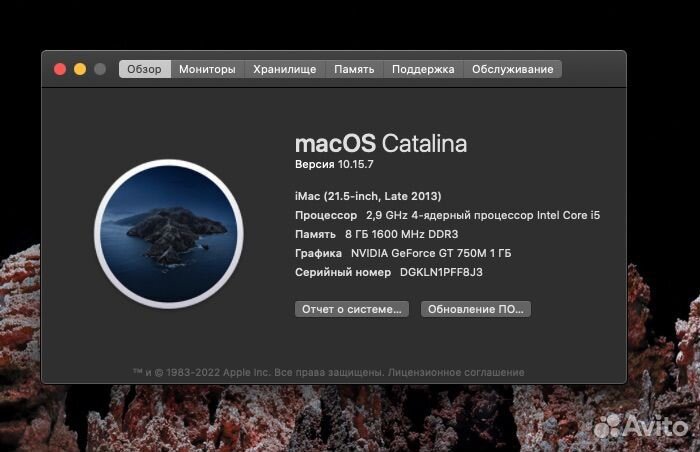
Task: Click the Отчет о системе button
Action: coord(352,309)
